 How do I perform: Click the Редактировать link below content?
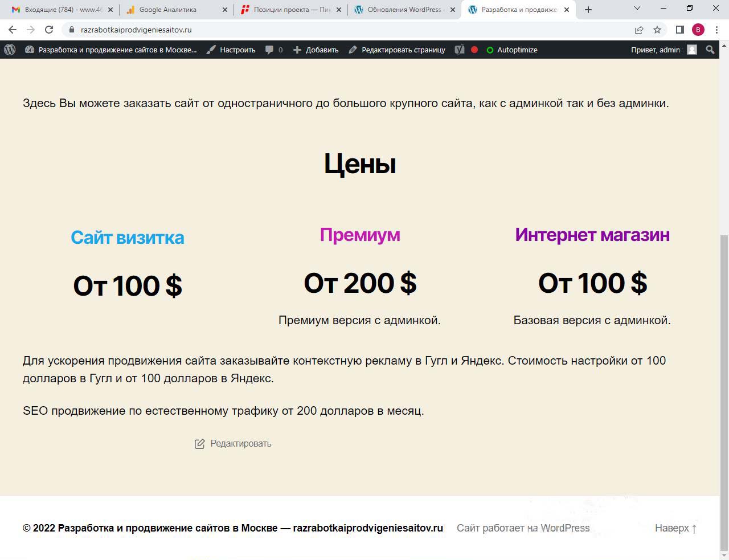point(234,444)
